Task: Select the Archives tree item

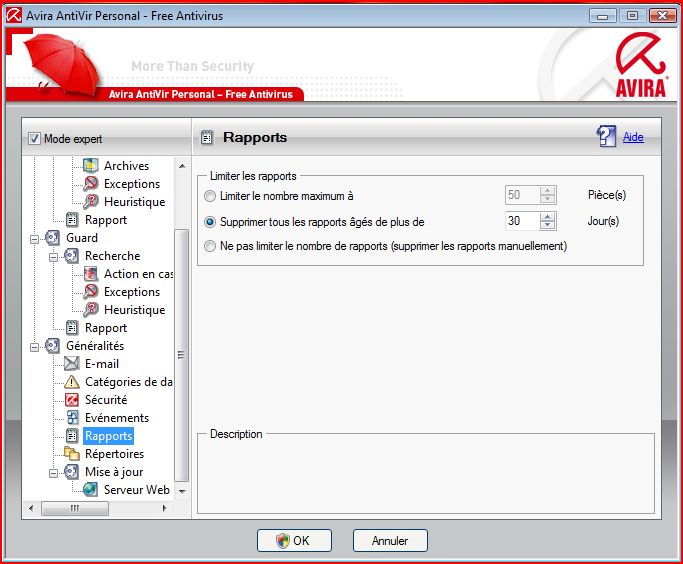Action: tap(126, 165)
